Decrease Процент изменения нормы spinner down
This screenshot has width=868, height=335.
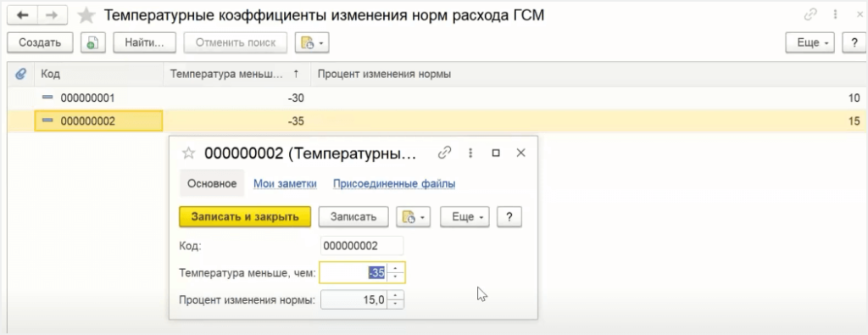click(x=395, y=304)
